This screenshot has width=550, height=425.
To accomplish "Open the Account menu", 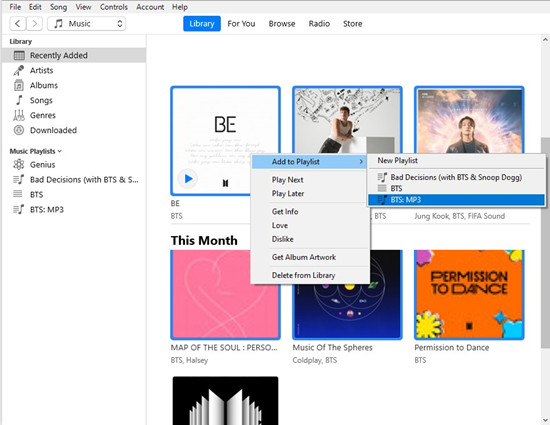I will pos(150,7).
